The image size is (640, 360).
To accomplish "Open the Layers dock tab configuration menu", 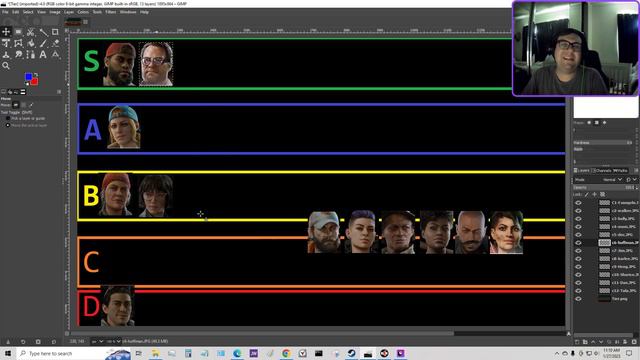I will (636, 171).
